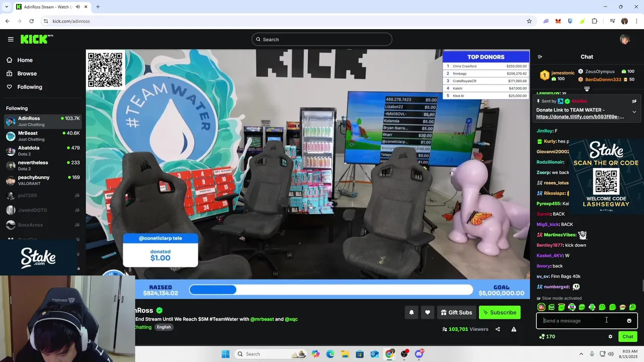Hide the pinned KickBot message
Screen dimensions: 644x362
tap(634, 101)
